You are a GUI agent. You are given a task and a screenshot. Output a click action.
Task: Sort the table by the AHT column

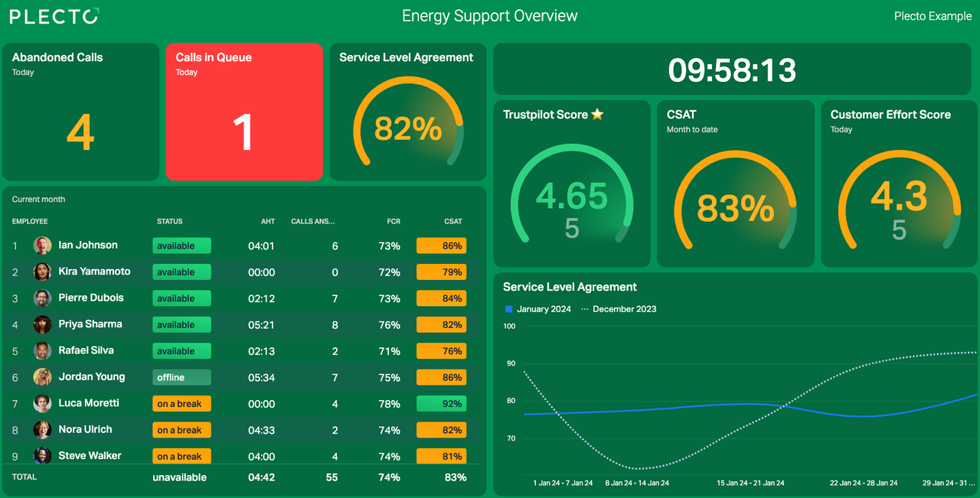pos(268,221)
